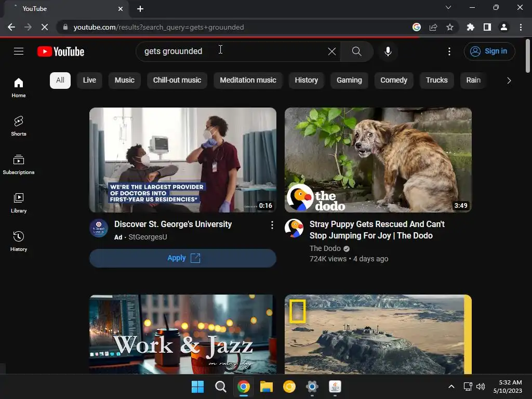Screen dimensions: 532x399
Task: Play the St. George's University ad thumbnail
Action: point(183,160)
